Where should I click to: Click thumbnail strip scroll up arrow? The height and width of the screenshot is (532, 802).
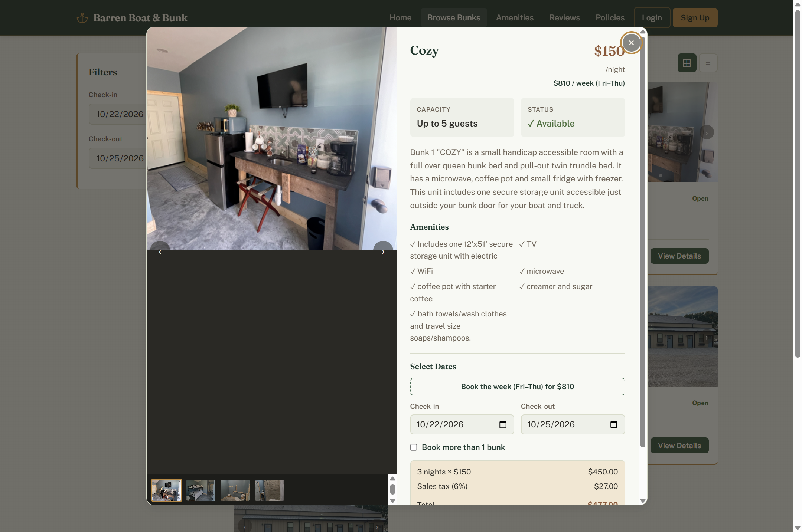pyautogui.click(x=392, y=479)
